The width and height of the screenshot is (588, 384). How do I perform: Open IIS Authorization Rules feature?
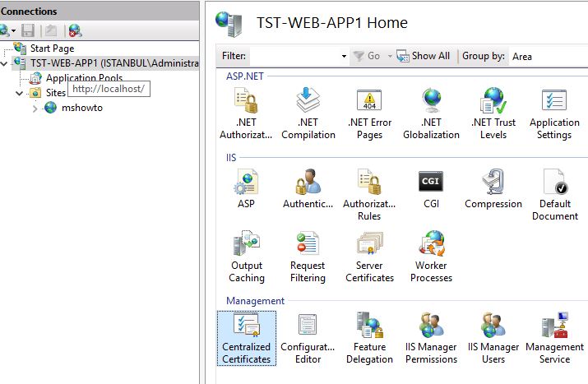(369, 194)
